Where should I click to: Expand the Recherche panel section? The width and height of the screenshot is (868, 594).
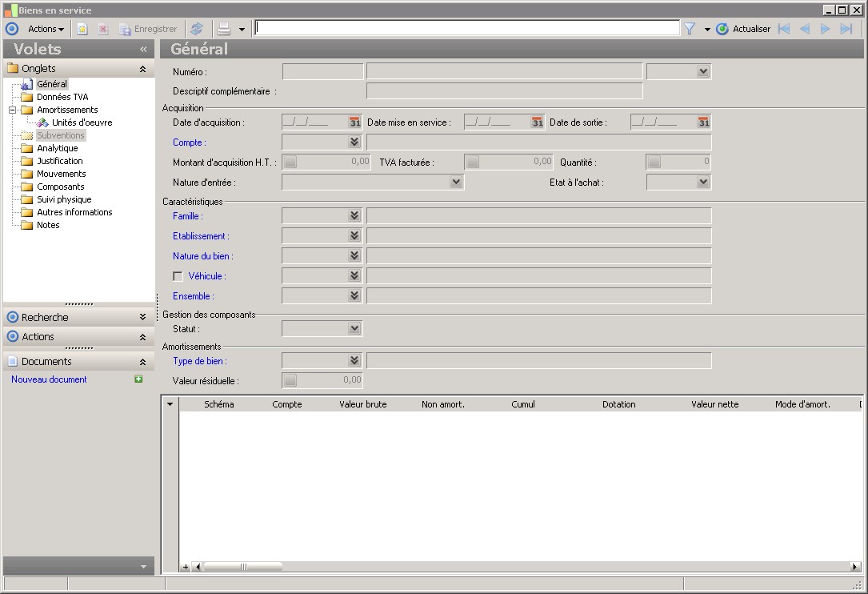coord(142,318)
